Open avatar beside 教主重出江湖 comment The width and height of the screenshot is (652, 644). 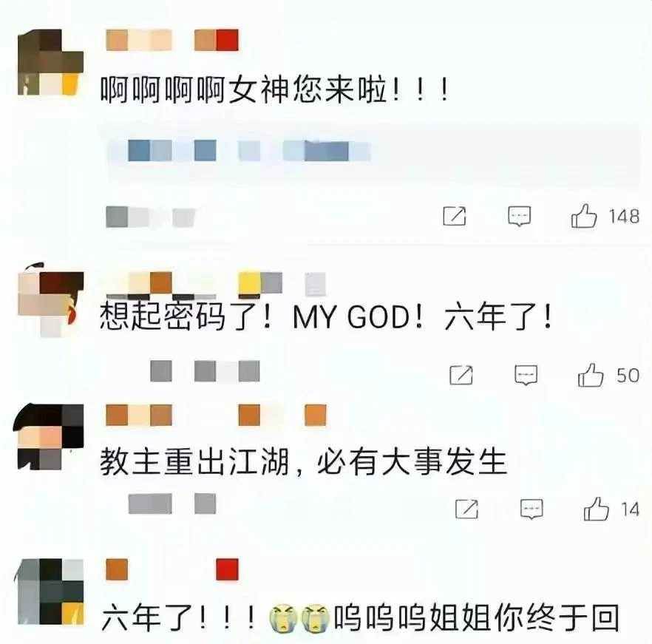pyautogui.click(x=49, y=437)
